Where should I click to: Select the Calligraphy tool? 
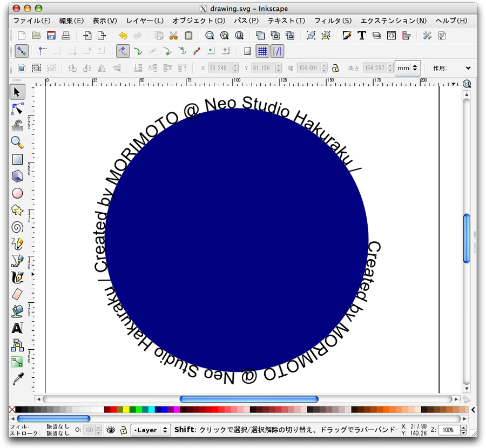coord(17,277)
